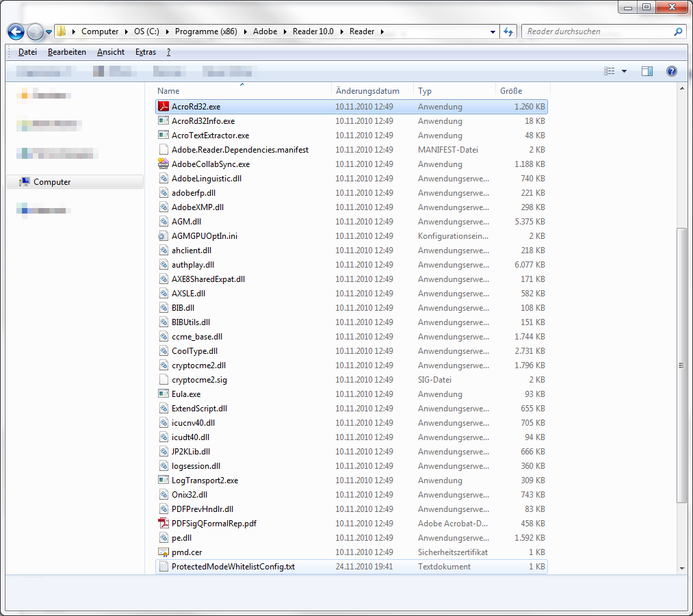Screen dimensions: 693x616
Task: Open the '?' help menu
Action: coord(168,52)
